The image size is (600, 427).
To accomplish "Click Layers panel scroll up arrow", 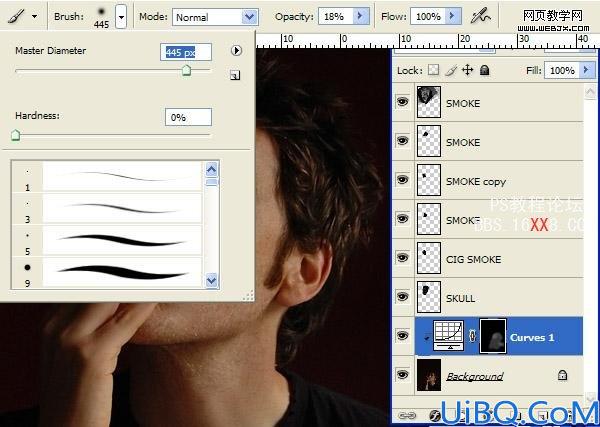I will tap(590, 91).
